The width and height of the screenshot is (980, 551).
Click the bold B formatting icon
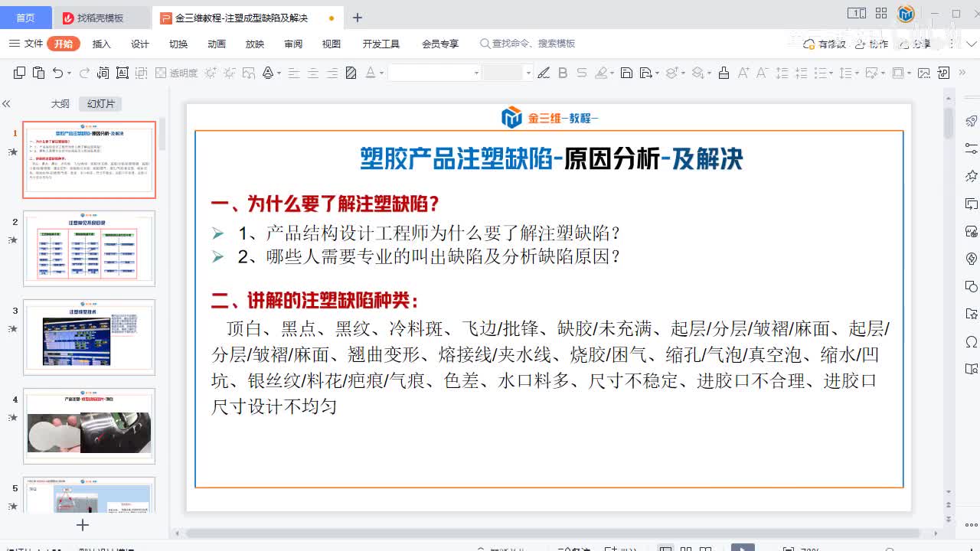click(563, 73)
